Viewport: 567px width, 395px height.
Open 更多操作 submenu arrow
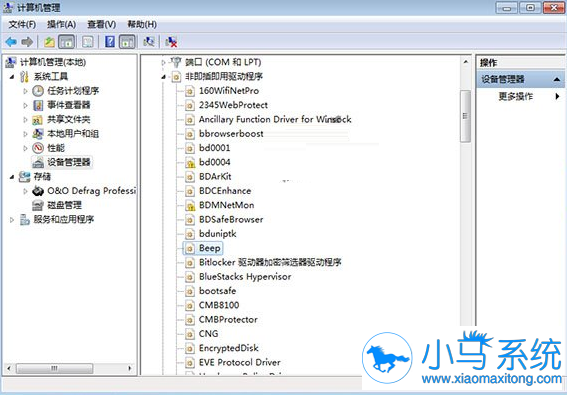coord(557,97)
